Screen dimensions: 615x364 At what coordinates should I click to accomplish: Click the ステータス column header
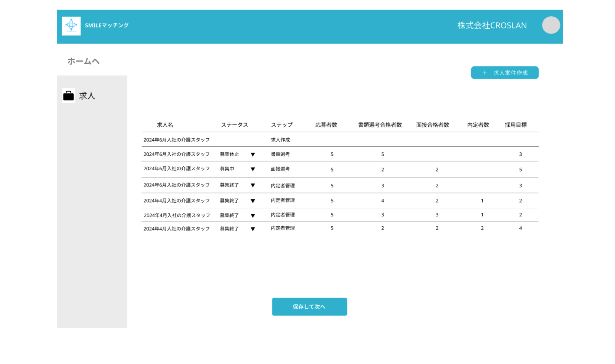(x=234, y=125)
